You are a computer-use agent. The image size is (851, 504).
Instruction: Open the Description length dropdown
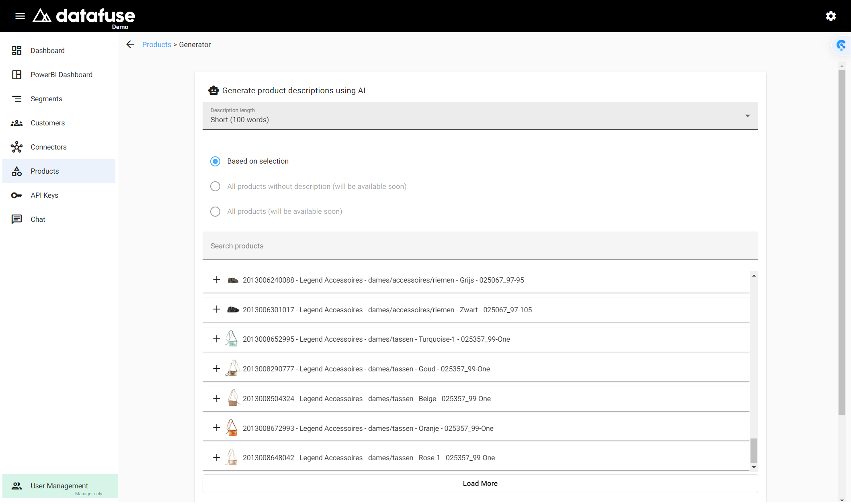[x=480, y=116]
